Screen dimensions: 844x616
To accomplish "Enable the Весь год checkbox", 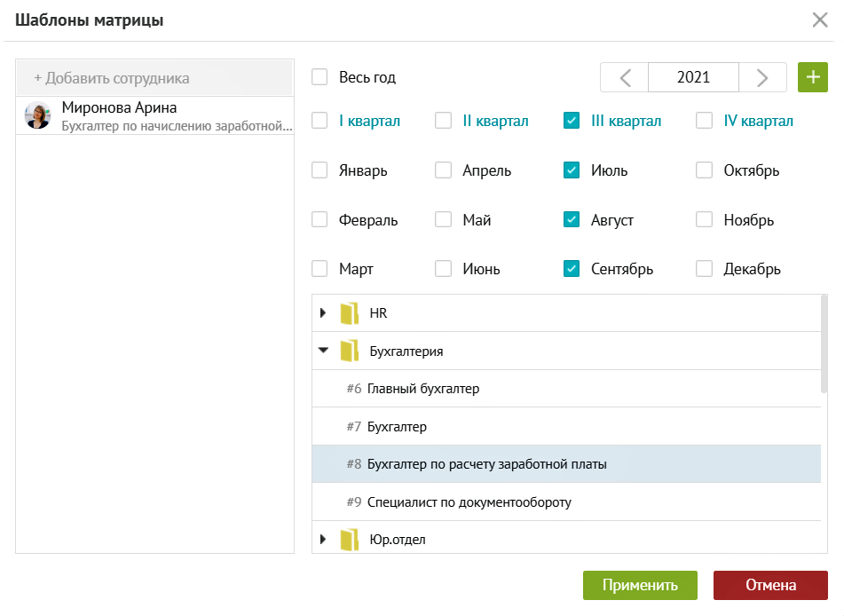I will click(320, 77).
